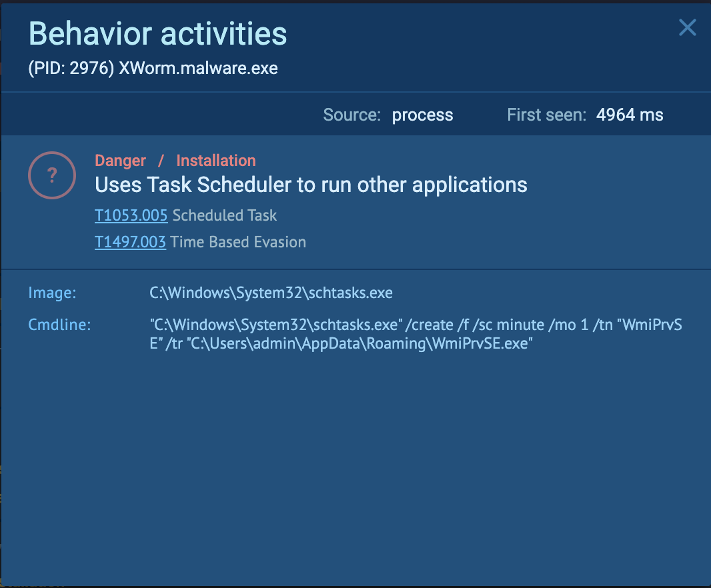The height and width of the screenshot is (588, 711).
Task: Click the Time Based Evasion text
Action: tap(238, 242)
